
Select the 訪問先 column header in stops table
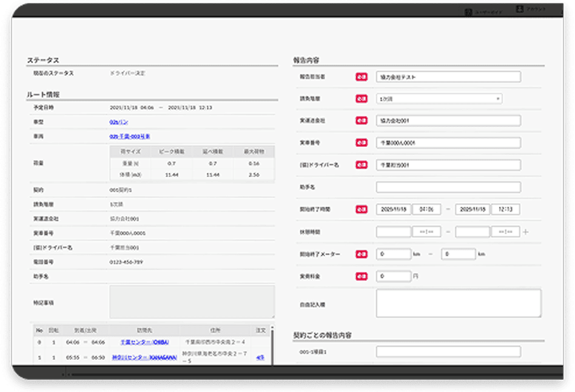[x=144, y=330]
